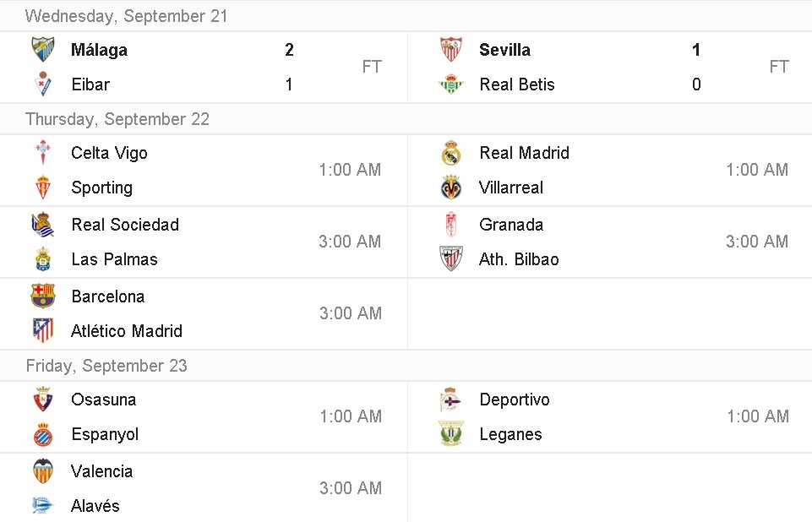Click the Deportivo club badge
The width and height of the screenshot is (812, 522).
click(x=451, y=400)
